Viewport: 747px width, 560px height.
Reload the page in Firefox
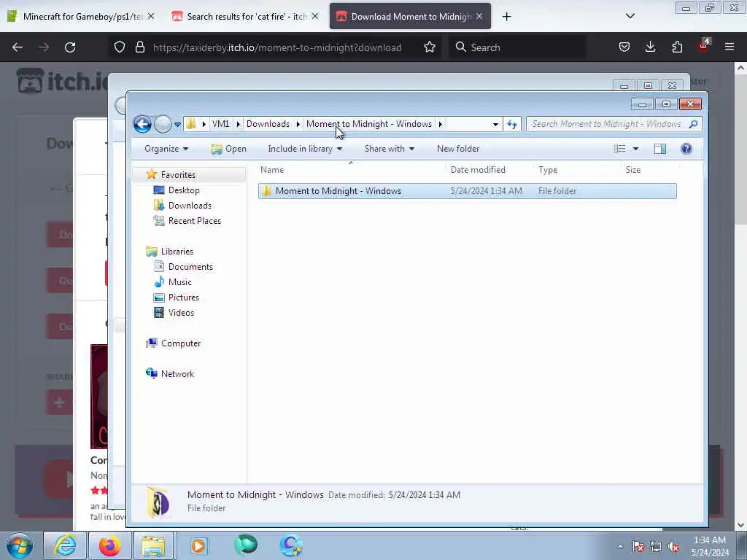pyautogui.click(x=70, y=47)
